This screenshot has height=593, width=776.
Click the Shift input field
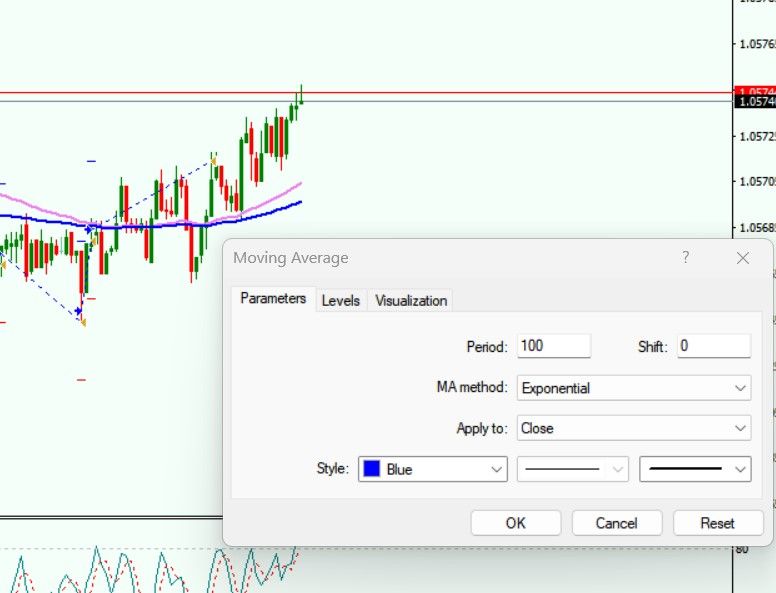[714, 346]
